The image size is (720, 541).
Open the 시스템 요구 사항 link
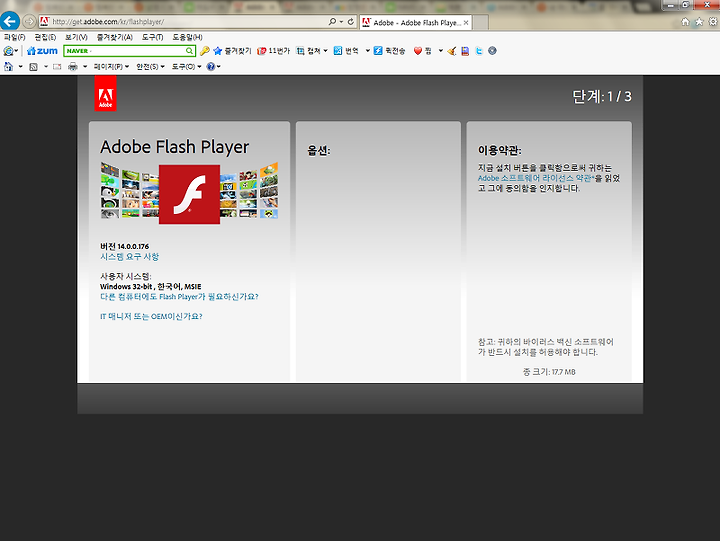(129, 257)
